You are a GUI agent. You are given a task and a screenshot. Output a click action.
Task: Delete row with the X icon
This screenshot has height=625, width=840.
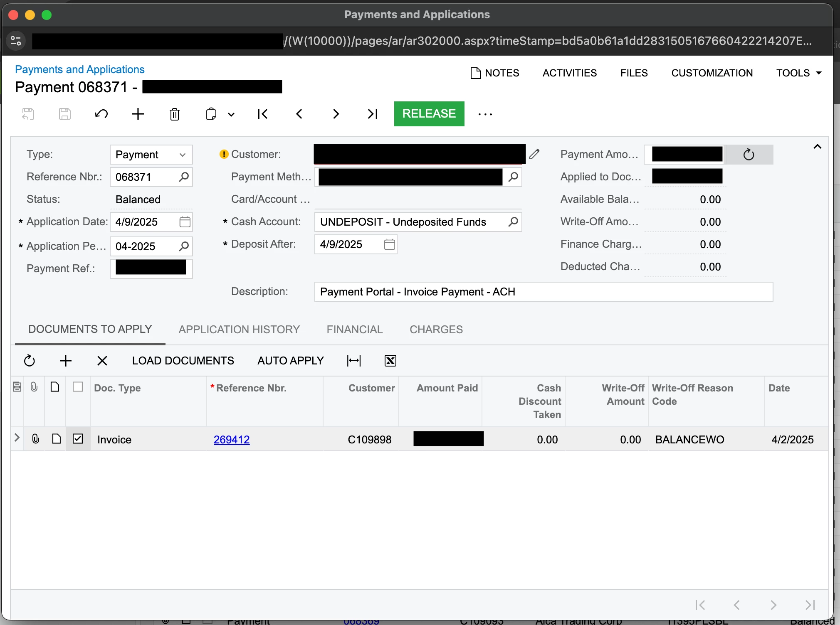[102, 361]
